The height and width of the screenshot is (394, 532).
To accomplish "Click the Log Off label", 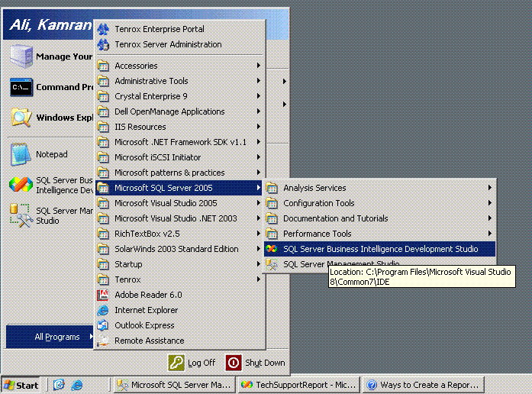I will 202,363.
